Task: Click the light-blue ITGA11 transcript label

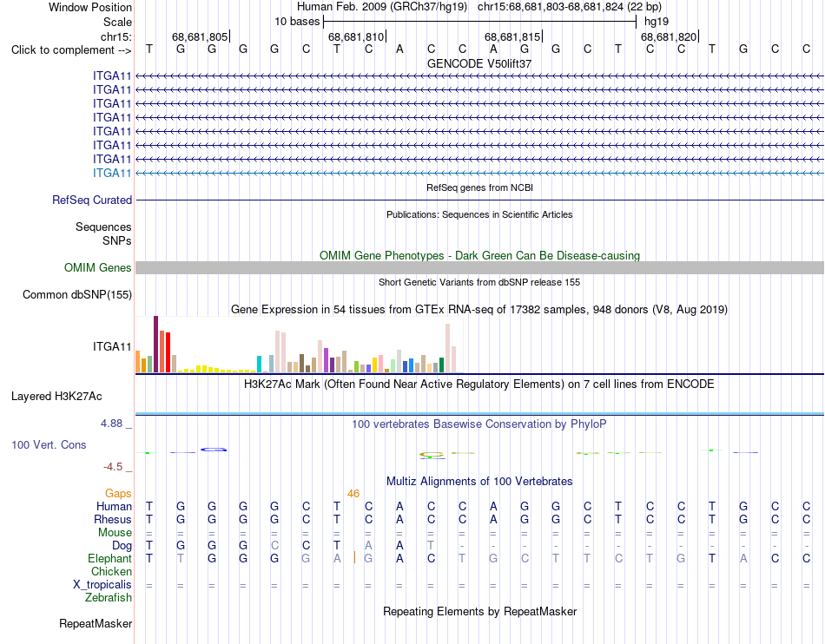Action: pos(112,173)
